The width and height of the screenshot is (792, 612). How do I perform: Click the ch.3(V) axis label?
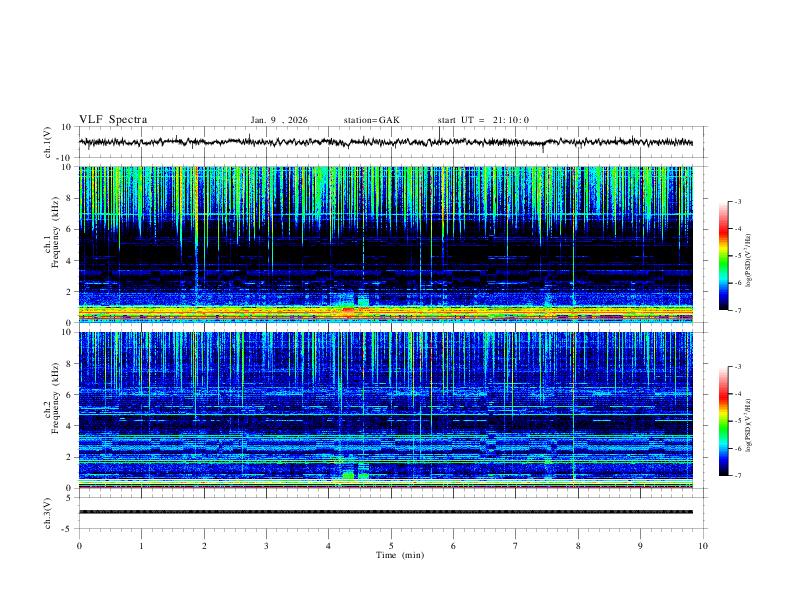[48, 513]
